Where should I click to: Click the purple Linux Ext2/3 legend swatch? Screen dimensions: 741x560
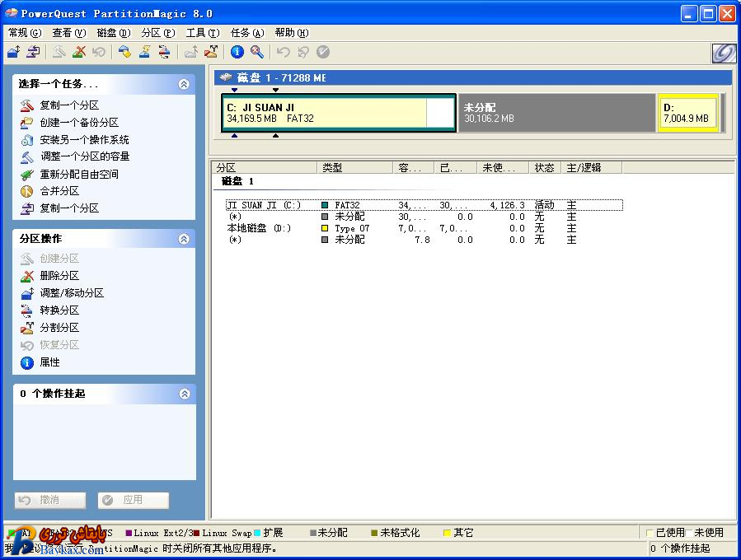(x=129, y=533)
